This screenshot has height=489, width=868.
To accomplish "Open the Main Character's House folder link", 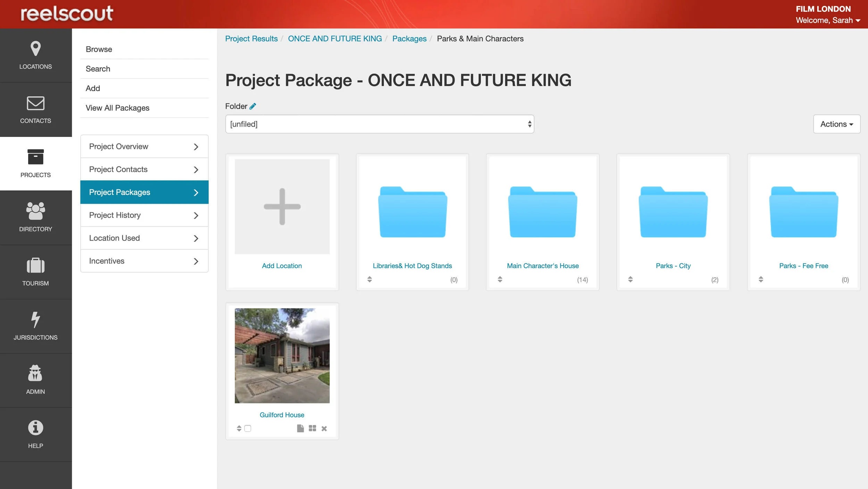I will [542, 266].
